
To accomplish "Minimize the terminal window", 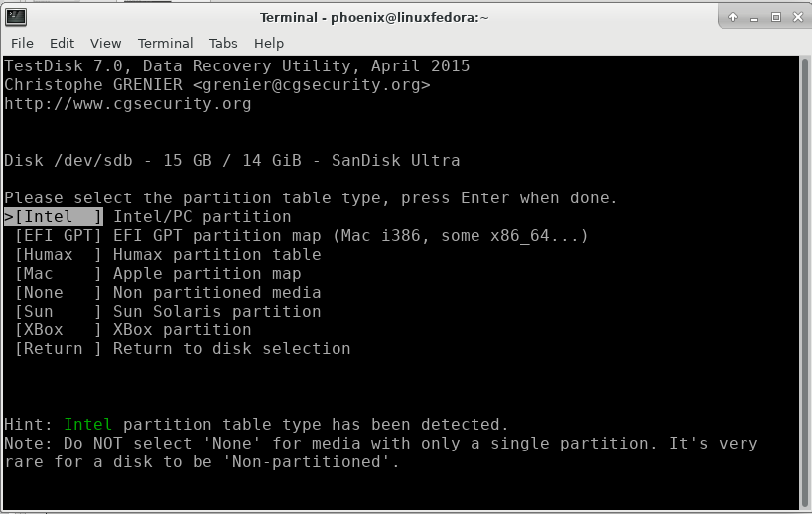I will point(754,18).
